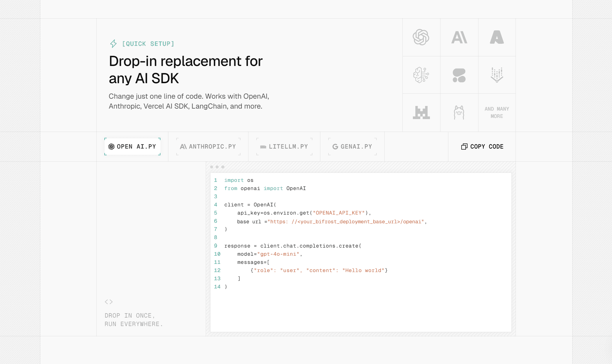Click the angle brackets code icon
This screenshot has width=612, height=364.
109,302
